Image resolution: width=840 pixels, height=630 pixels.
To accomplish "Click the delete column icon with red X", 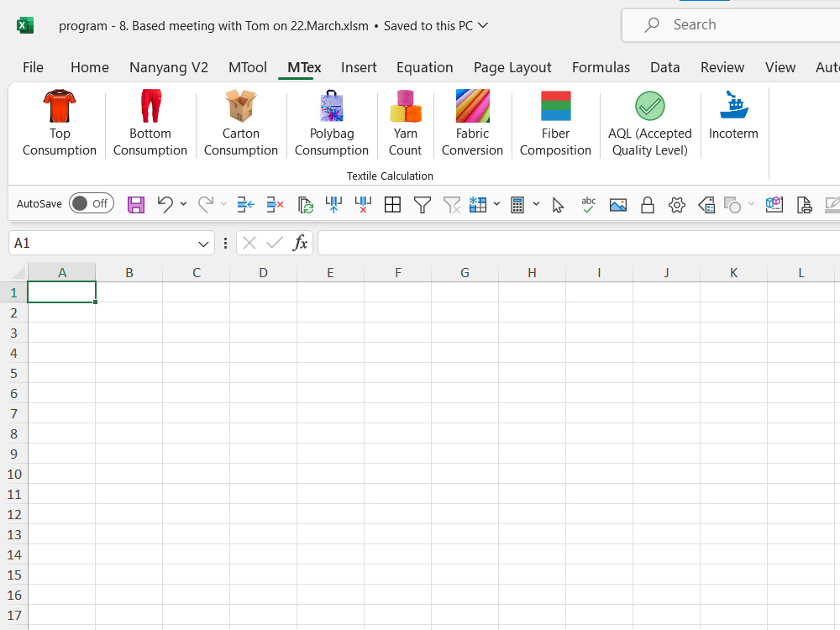I will [x=363, y=204].
